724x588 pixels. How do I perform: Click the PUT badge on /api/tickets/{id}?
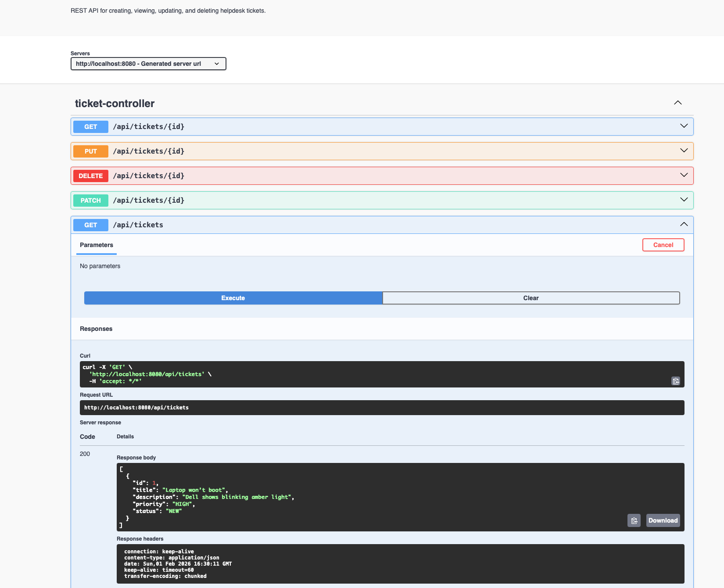[x=90, y=151]
